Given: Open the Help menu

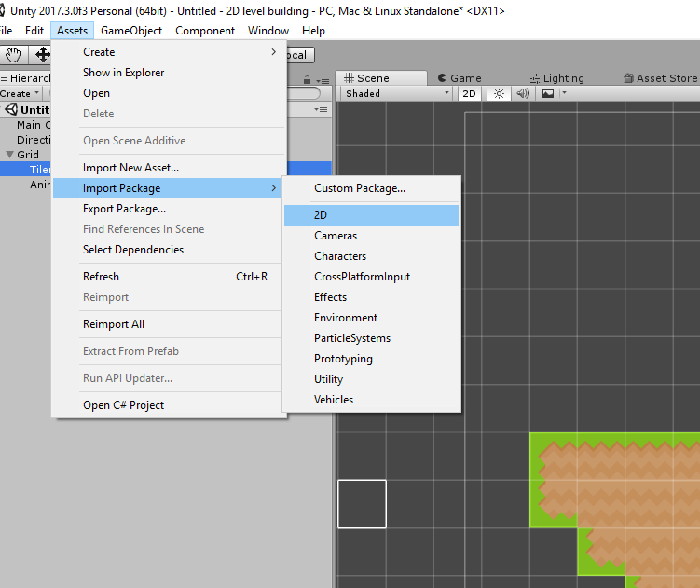Looking at the screenshot, I should coord(313,31).
